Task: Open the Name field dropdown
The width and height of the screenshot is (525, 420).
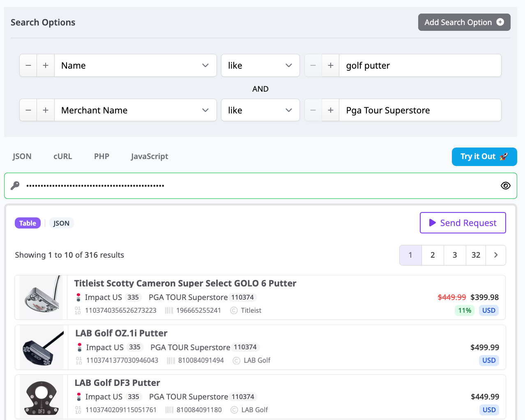Action: (x=136, y=65)
